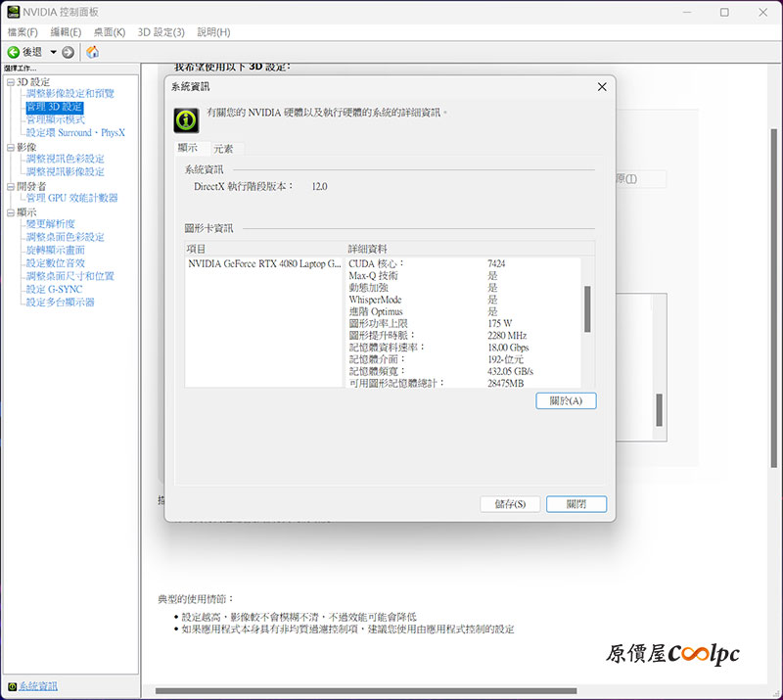Viewport: 783px width, 700px height.
Task: Click the 詳細資料 column header
Action: (471, 249)
